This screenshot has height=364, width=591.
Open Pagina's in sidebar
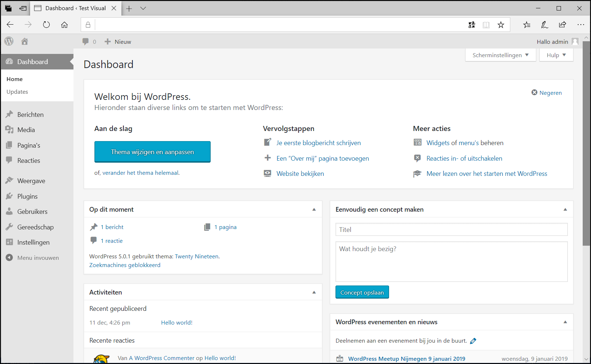pos(37,145)
